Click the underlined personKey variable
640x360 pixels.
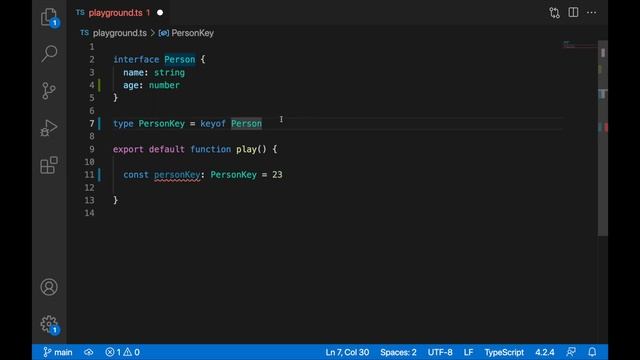tap(177, 175)
